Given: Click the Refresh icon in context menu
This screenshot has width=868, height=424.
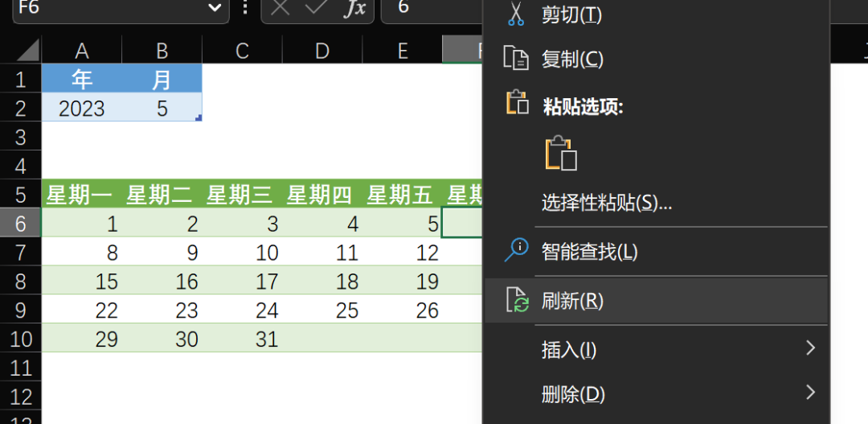Looking at the screenshot, I should click(516, 300).
